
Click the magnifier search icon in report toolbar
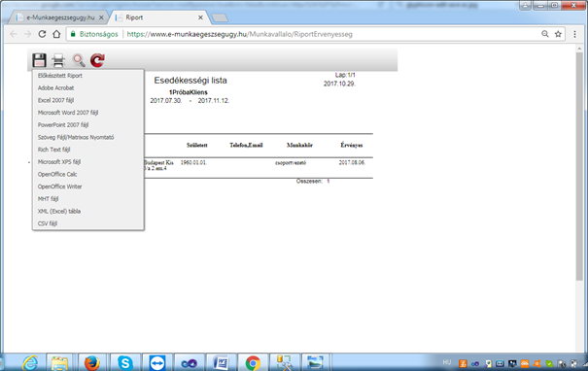pos(79,60)
